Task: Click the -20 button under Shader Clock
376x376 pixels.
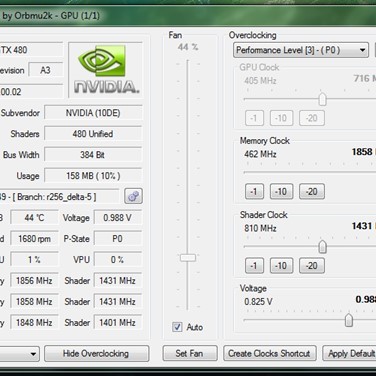Action: click(312, 266)
